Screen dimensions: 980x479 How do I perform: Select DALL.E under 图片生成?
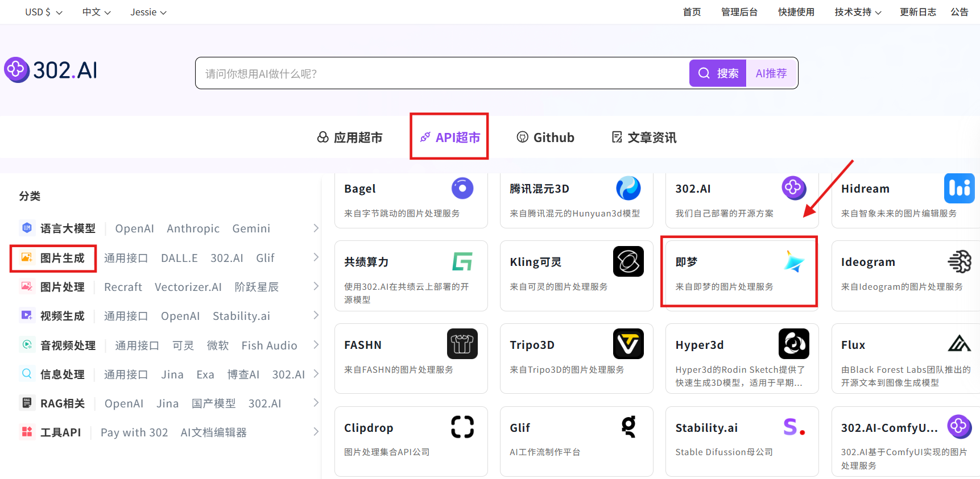[179, 258]
